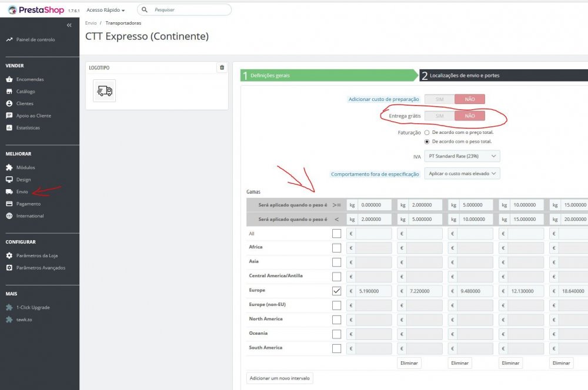The image size is (588, 390).
Task: Click the International globe icon
Action: pos(9,216)
